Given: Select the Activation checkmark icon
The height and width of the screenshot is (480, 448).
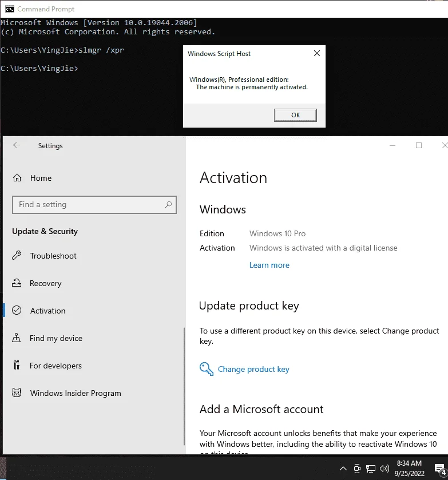Looking at the screenshot, I should pos(17,311).
